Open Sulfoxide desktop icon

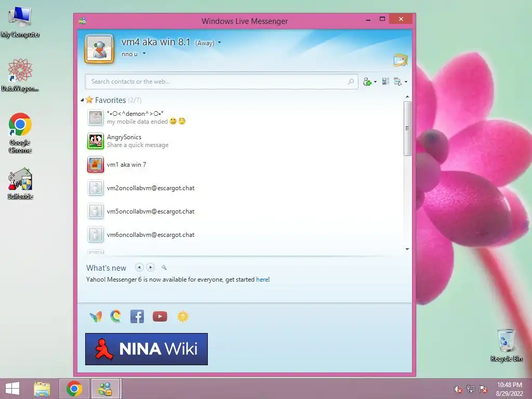click(20, 183)
